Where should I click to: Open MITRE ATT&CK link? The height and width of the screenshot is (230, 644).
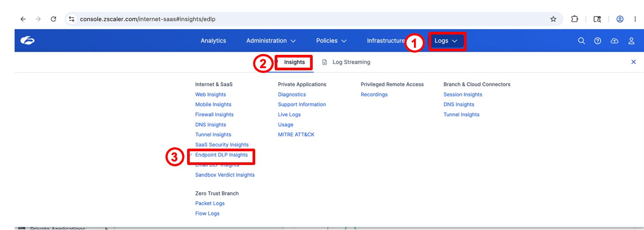pyautogui.click(x=296, y=134)
